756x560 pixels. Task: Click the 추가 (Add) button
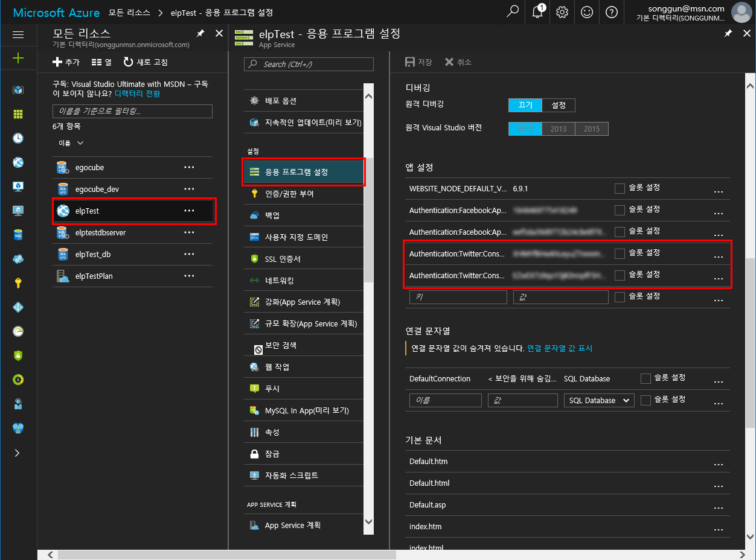pyautogui.click(x=66, y=62)
